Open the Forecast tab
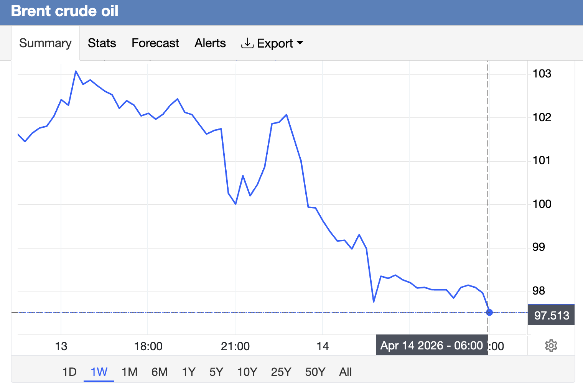The image size is (583, 392). coord(155,43)
